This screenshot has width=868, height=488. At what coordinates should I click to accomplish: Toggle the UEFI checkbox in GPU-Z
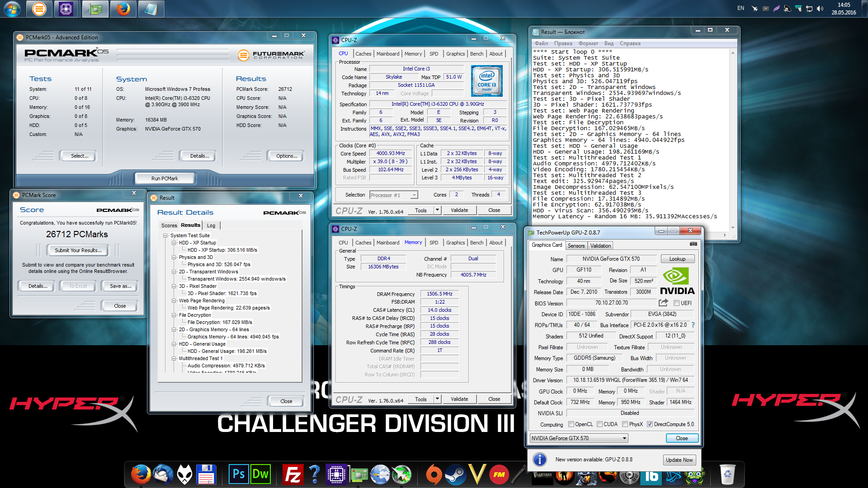point(676,303)
